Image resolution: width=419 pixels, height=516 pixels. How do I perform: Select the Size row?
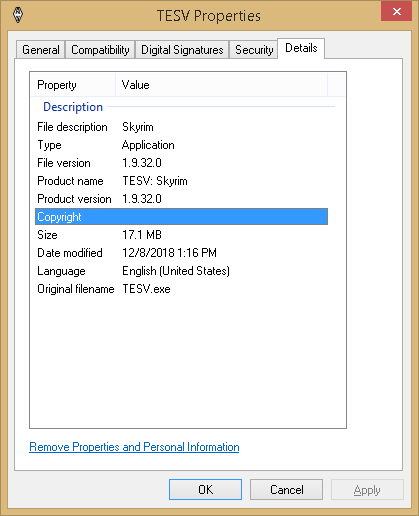(x=181, y=235)
